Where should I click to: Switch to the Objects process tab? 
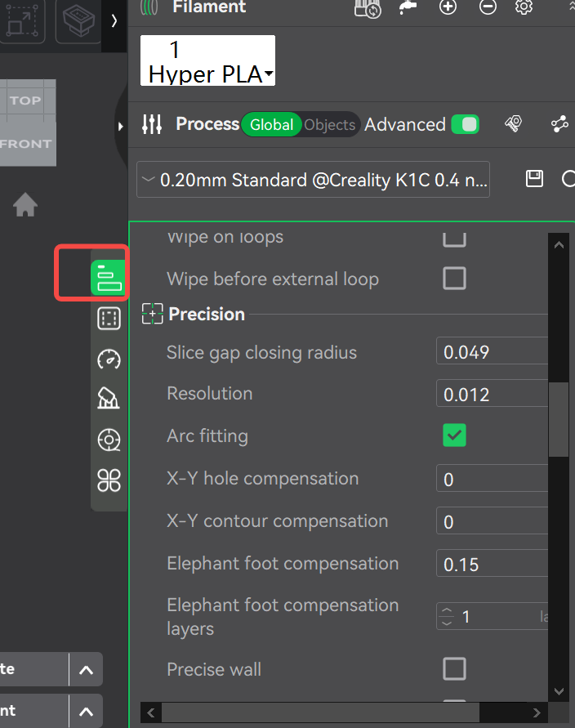click(x=329, y=124)
